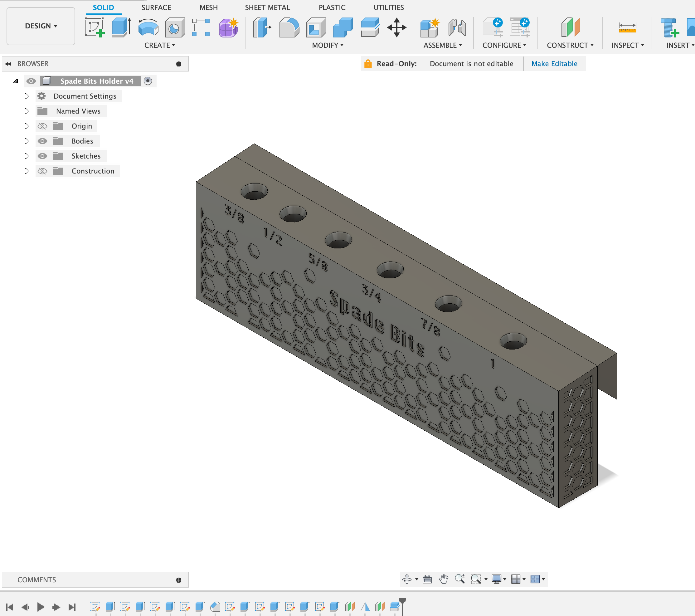
Task: Collapse the BROWSER panel arrows
Action: (x=8, y=64)
